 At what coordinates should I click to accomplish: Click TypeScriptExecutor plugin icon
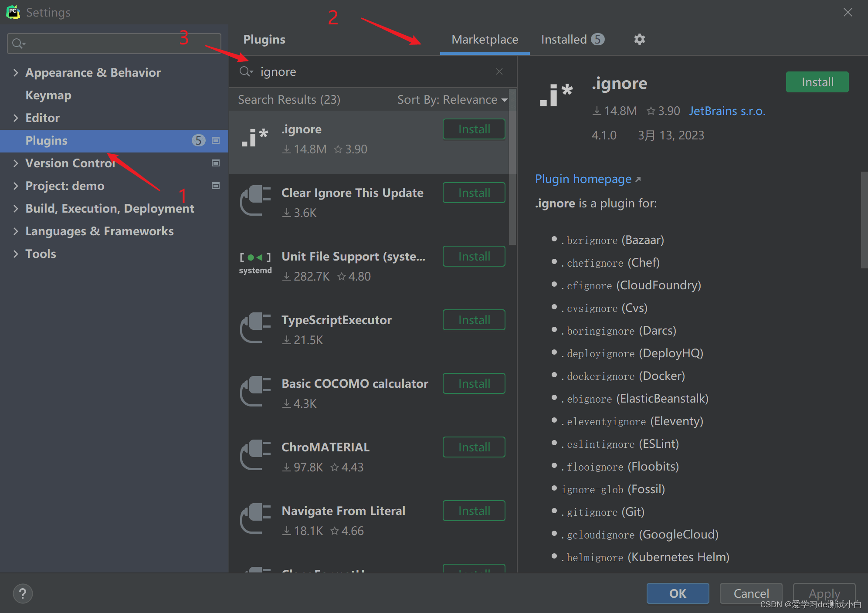tap(255, 328)
